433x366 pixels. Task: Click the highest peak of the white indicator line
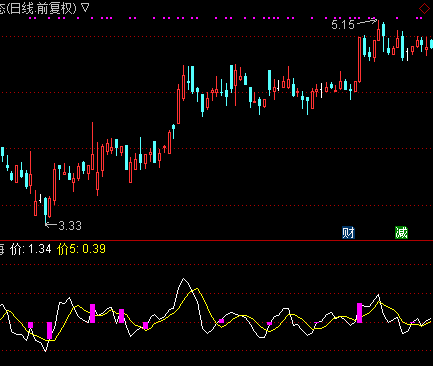[183, 279]
